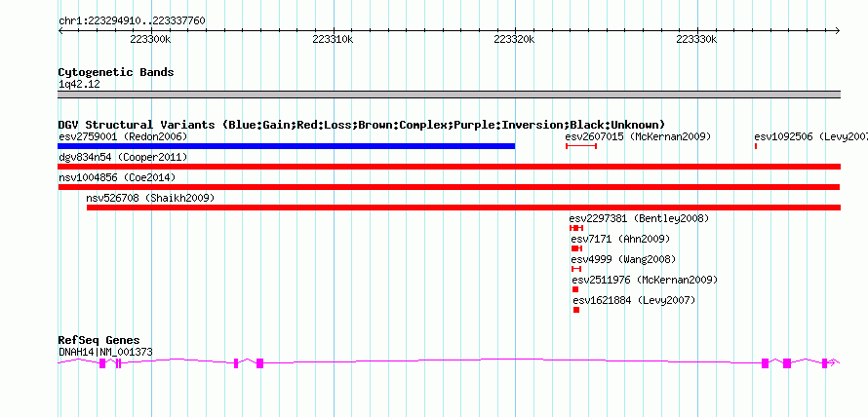Click the esv2607015 (McKernan2009) label
868x417 pixels.
tap(638, 136)
